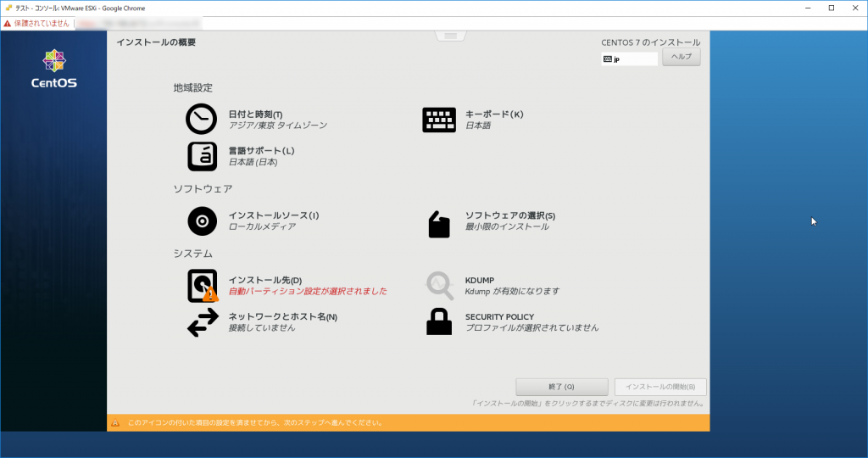Click the installation destination disk icon
Viewport: 868px width, 458px height.
203,286
